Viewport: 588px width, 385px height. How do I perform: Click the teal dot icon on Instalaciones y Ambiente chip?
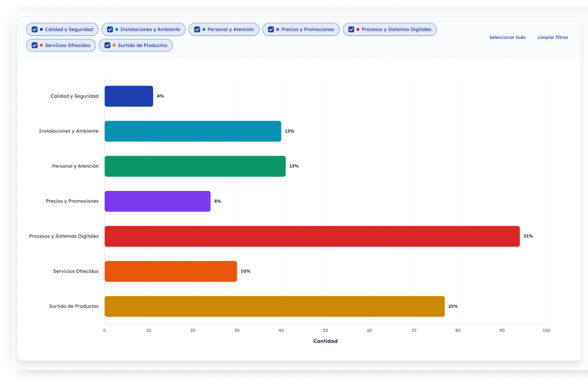pyautogui.click(x=116, y=30)
